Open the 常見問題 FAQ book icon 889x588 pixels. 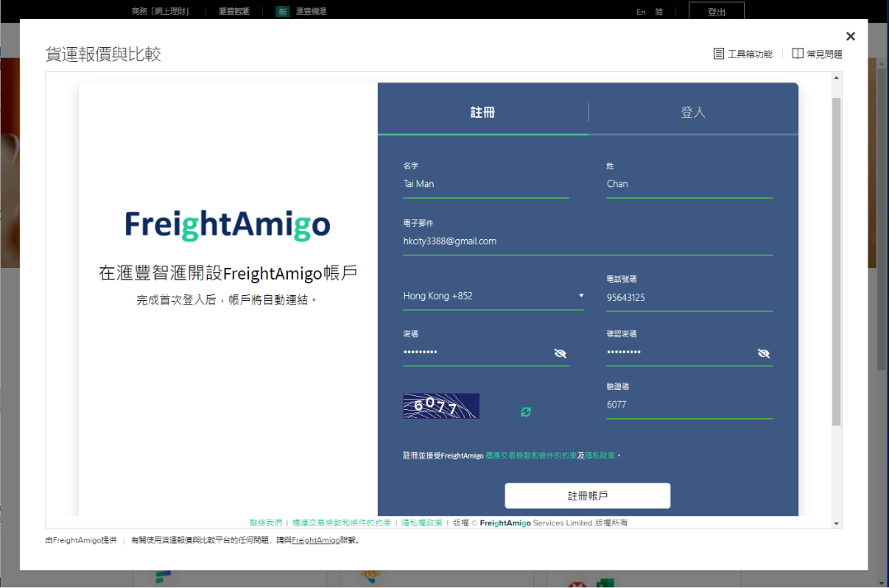(797, 54)
